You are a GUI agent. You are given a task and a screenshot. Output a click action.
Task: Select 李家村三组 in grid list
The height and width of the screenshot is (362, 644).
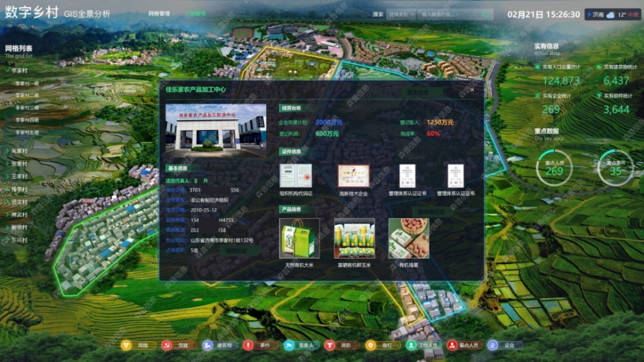27,108
